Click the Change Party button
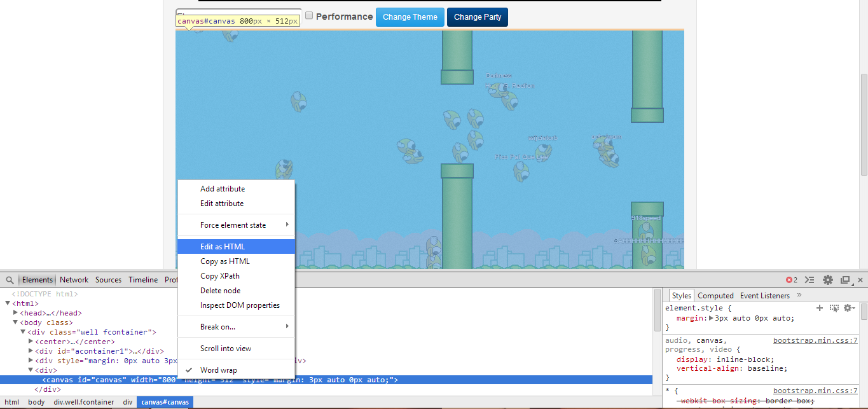This screenshot has width=868, height=409. 478,17
